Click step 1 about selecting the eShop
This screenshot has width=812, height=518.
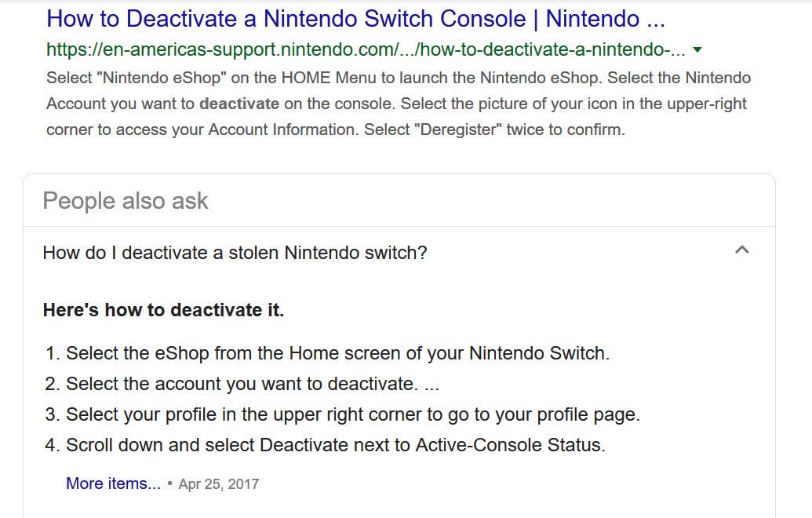(337, 353)
